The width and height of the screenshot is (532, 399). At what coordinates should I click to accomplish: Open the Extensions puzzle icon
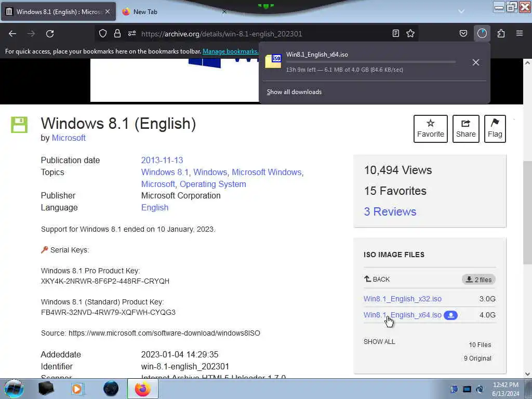pyautogui.click(x=501, y=33)
